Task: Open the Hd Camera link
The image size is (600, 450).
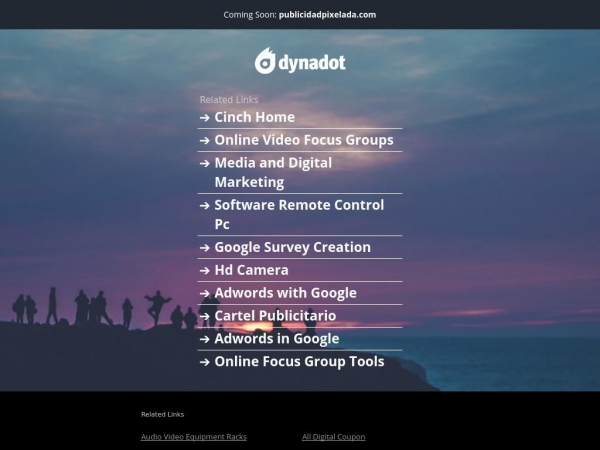Action: click(x=251, y=270)
